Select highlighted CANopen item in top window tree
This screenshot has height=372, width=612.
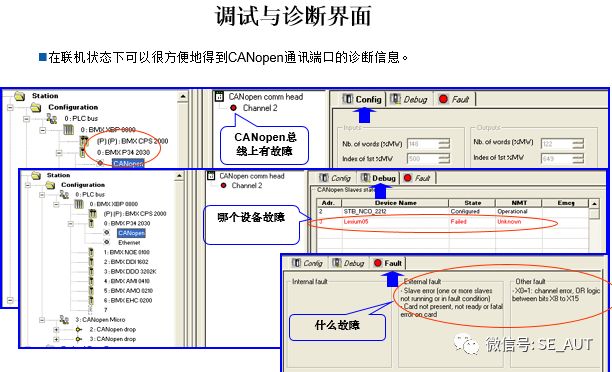coord(128,163)
